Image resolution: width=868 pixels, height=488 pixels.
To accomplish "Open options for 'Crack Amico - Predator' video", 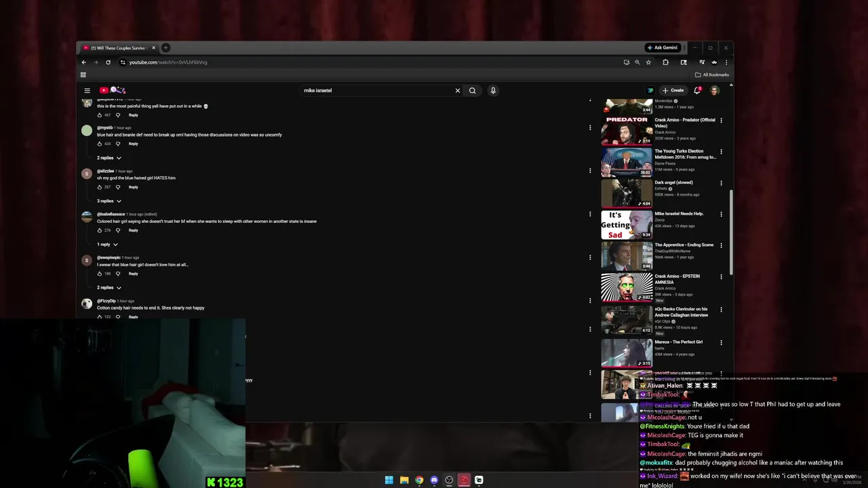I will tap(721, 121).
